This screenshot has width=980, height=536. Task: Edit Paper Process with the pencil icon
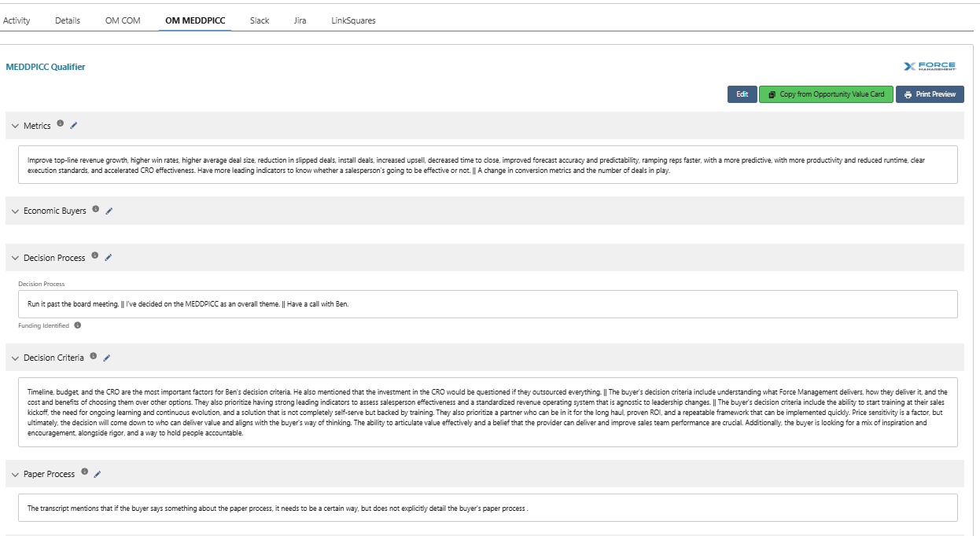(x=98, y=474)
